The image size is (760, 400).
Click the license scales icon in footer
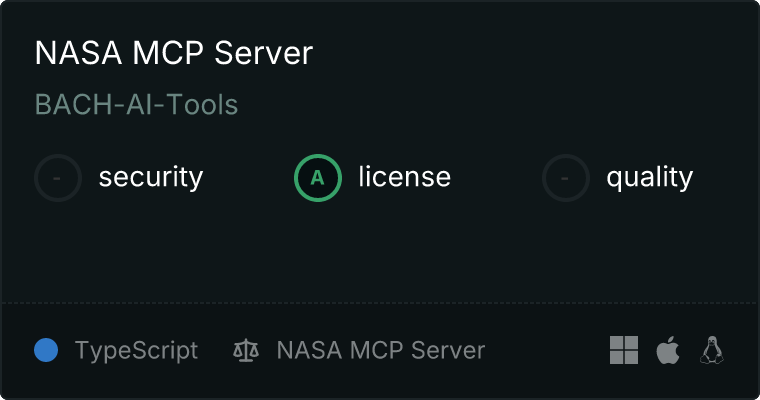pos(245,350)
